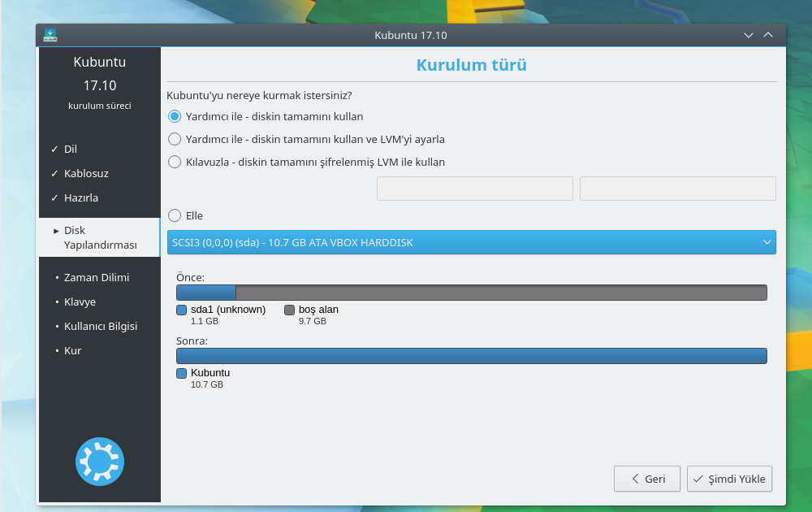
Task: Click the Sonra Kubuntu partition bar
Action: (471, 356)
